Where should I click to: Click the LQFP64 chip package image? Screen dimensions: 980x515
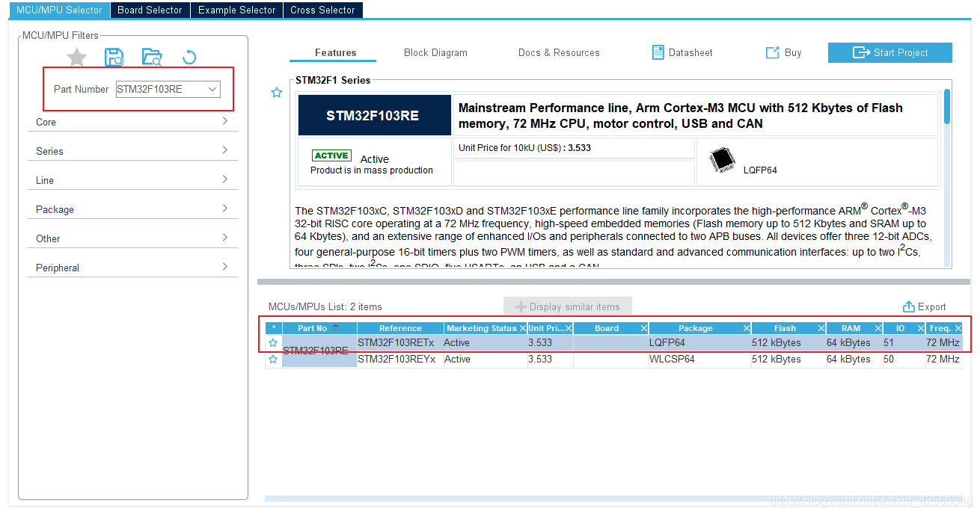(x=723, y=160)
